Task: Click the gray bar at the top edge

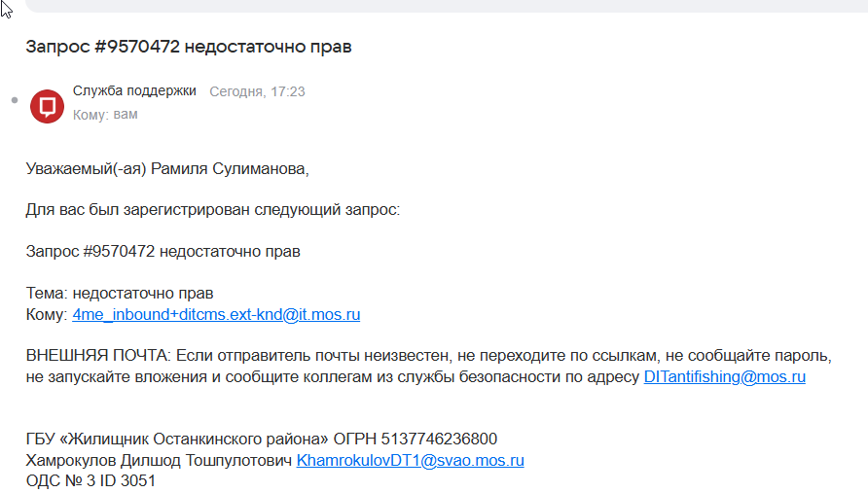Action: 447,6
